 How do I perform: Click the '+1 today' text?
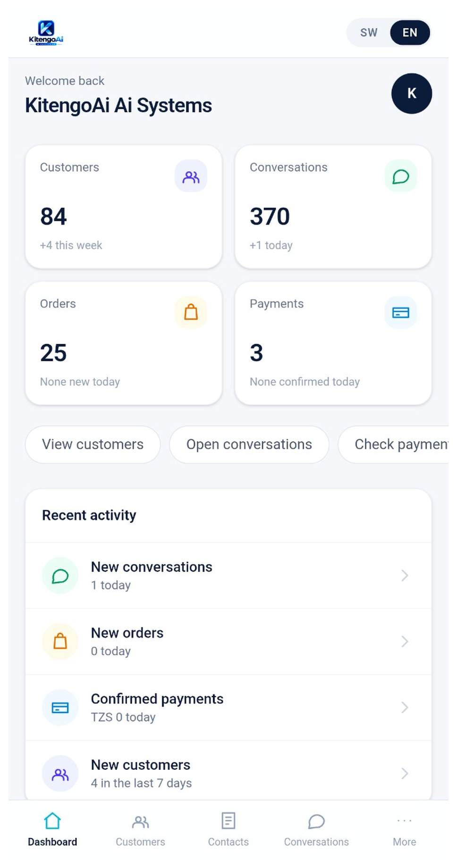271,245
